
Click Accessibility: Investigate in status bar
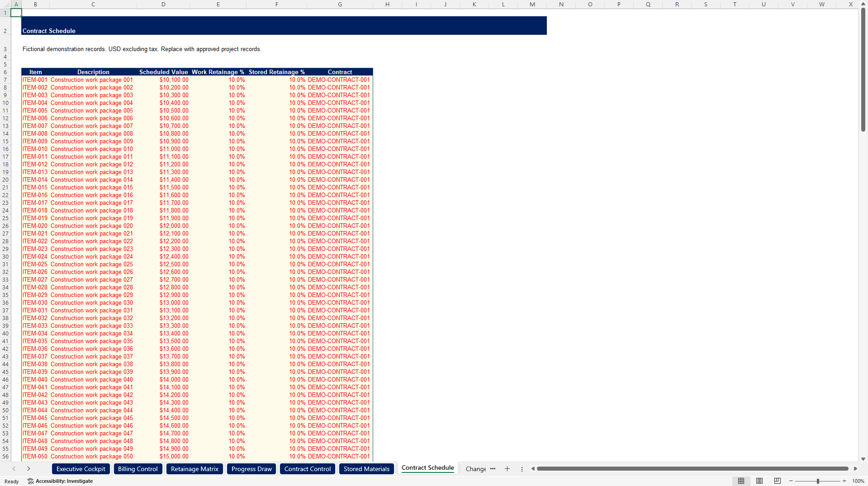pyautogui.click(x=60, y=481)
